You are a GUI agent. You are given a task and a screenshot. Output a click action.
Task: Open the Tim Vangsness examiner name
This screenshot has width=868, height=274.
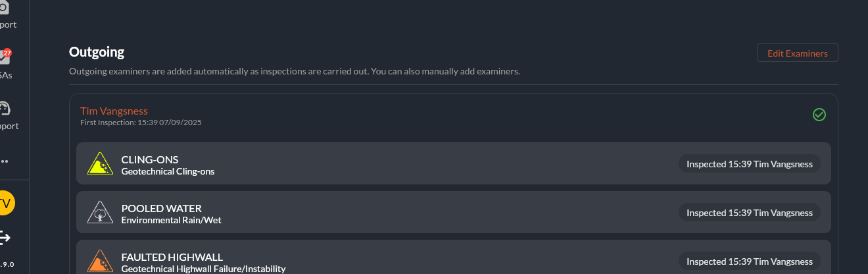pyautogui.click(x=114, y=111)
